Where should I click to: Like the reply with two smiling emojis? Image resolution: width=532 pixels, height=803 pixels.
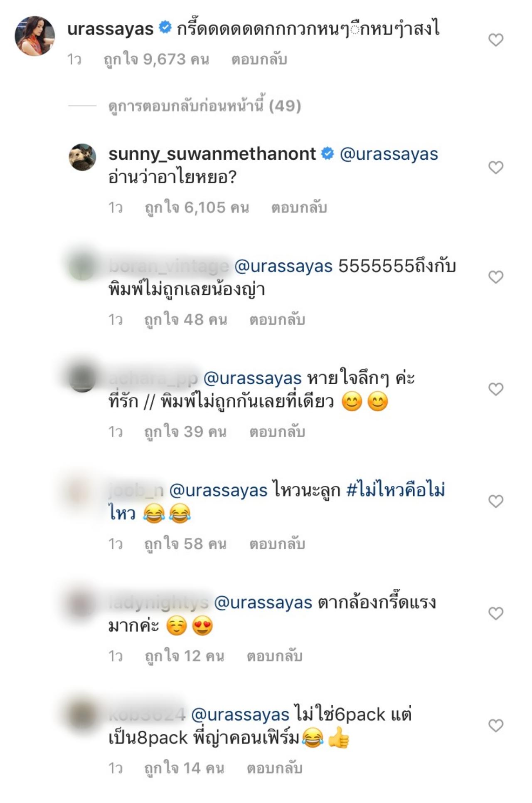tap(495, 389)
